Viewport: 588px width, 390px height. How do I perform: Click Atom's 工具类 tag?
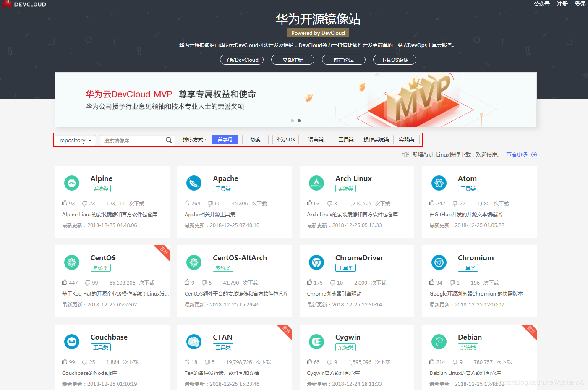468,189
